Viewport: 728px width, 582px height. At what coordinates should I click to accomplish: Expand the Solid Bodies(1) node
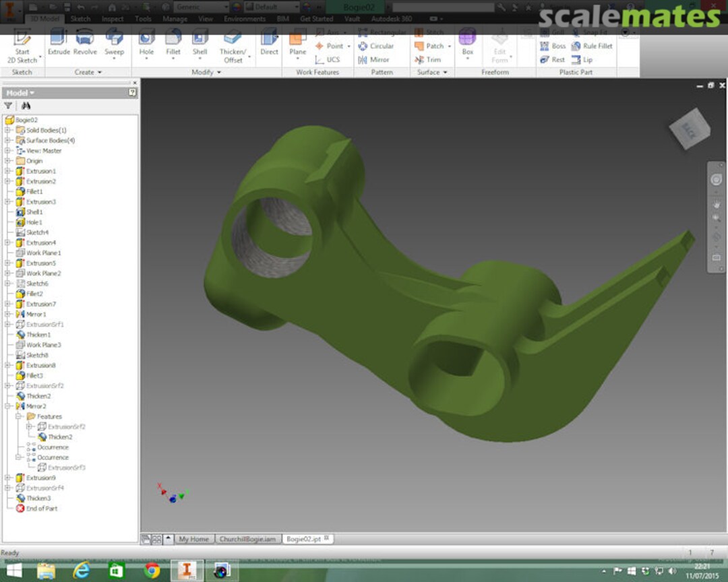[8, 130]
